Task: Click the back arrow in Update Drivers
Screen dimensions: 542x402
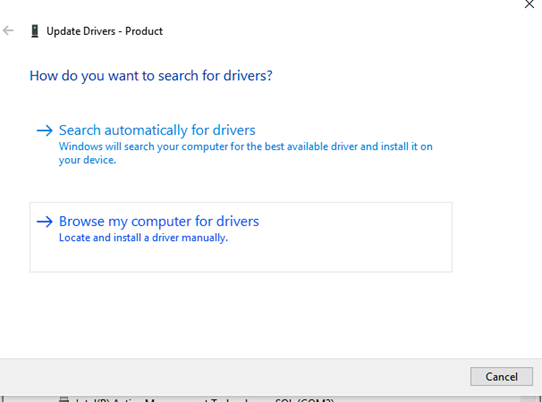Action: point(8,31)
